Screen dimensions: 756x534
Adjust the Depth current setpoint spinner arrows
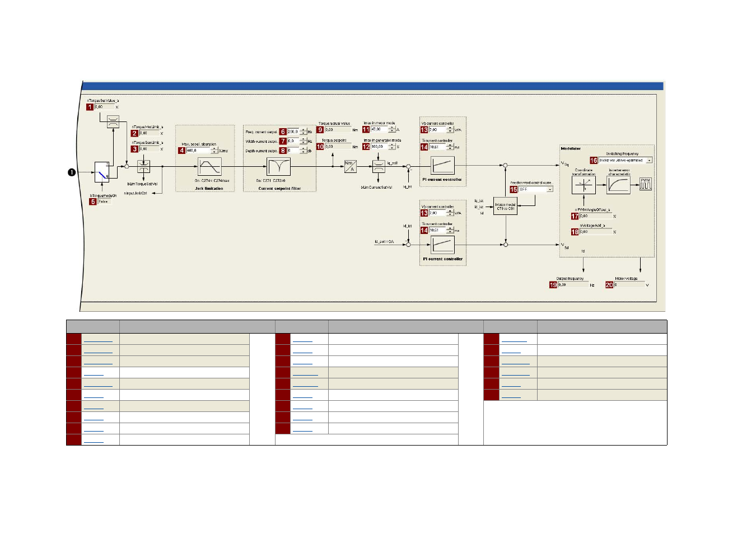303,151
